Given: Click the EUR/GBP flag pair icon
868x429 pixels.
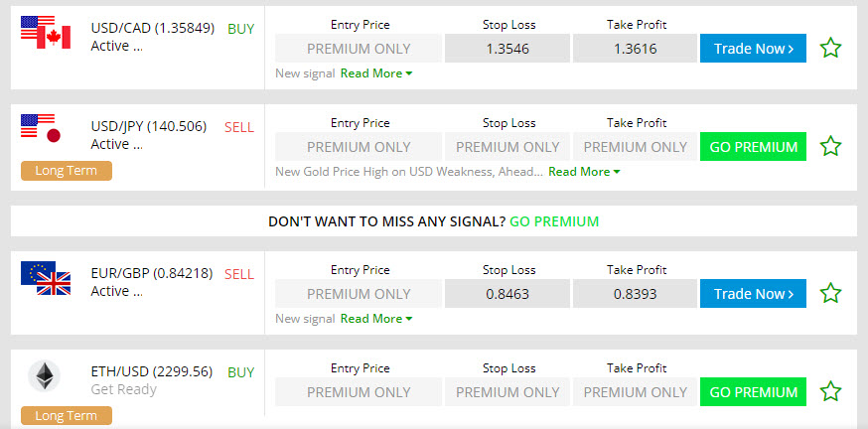Looking at the screenshot, I should [x=46, y=277].
